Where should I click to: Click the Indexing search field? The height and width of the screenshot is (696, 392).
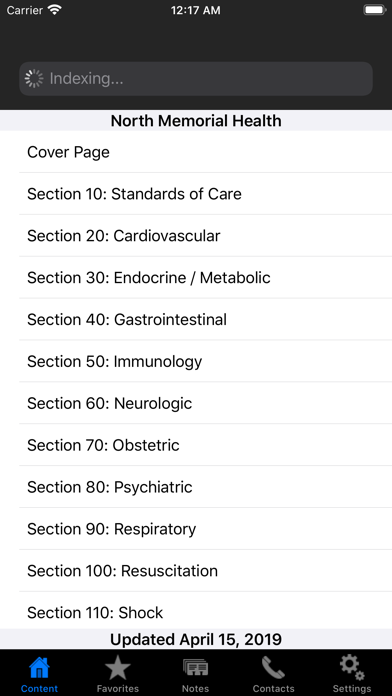pos(196,79)
